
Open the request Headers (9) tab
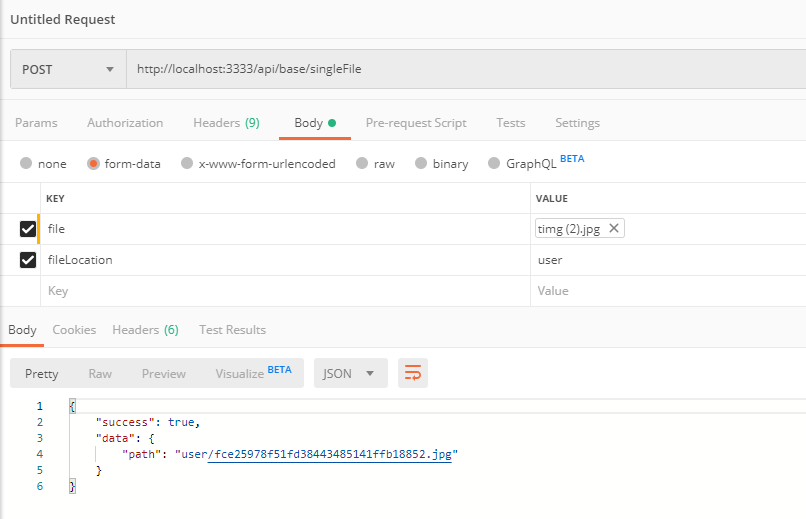coord(226,123)
